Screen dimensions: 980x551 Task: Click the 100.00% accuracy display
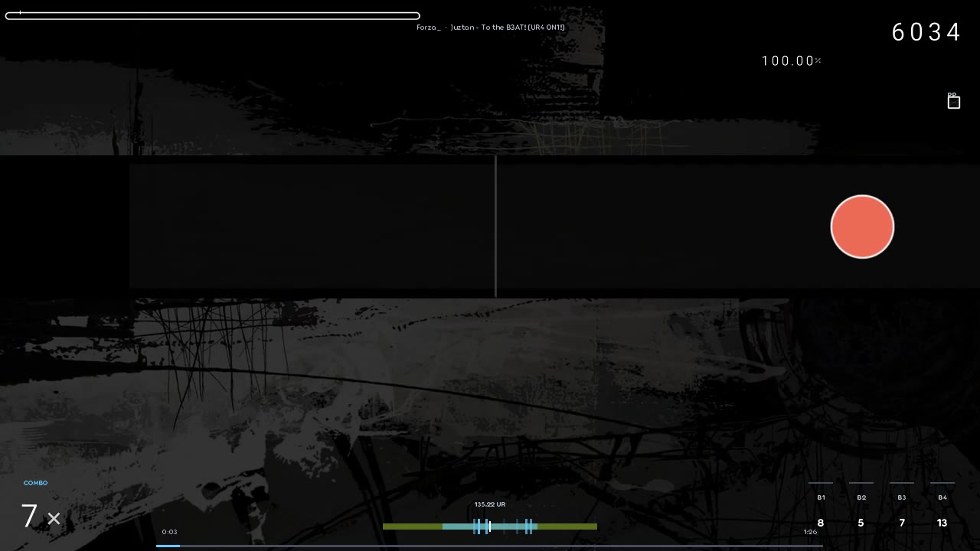point(791,61)
